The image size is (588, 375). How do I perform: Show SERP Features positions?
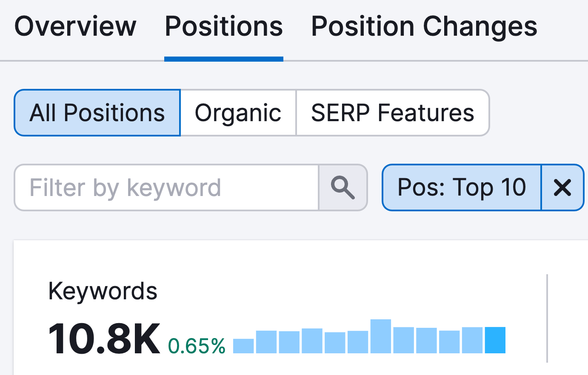[x=392, y=113]
